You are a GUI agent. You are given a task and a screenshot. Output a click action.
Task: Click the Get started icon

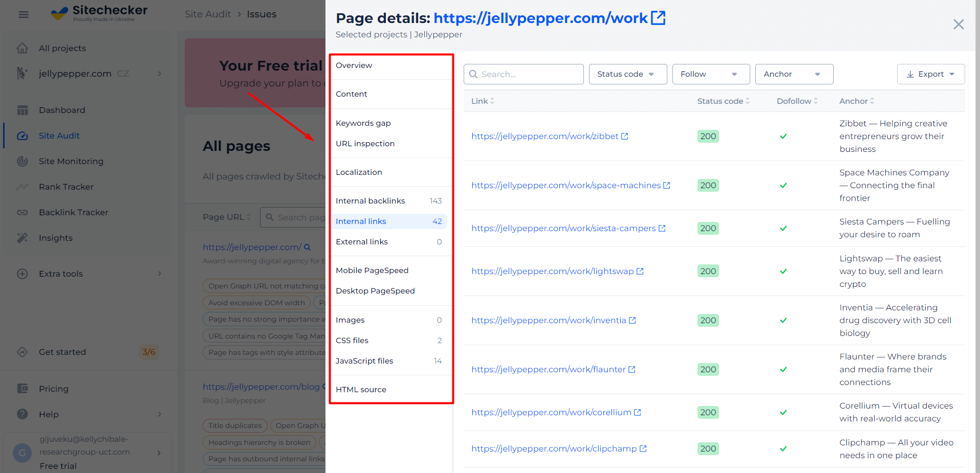tap(23, 352)
